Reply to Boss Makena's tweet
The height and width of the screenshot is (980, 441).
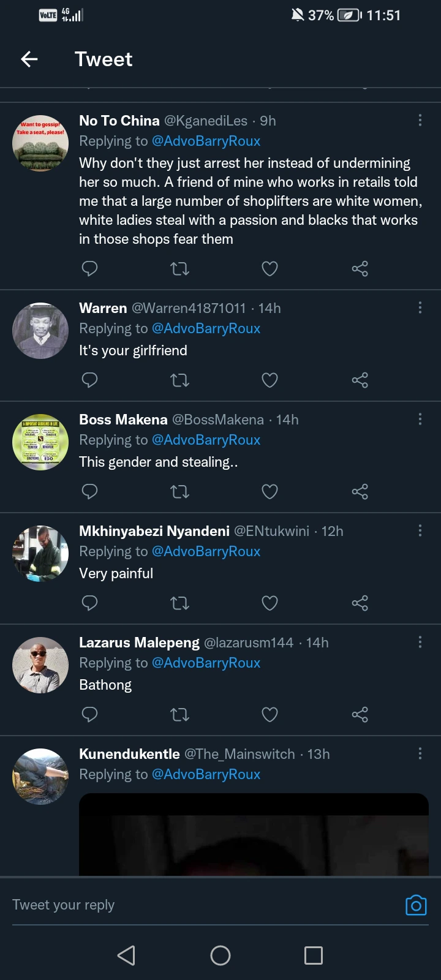90,492
